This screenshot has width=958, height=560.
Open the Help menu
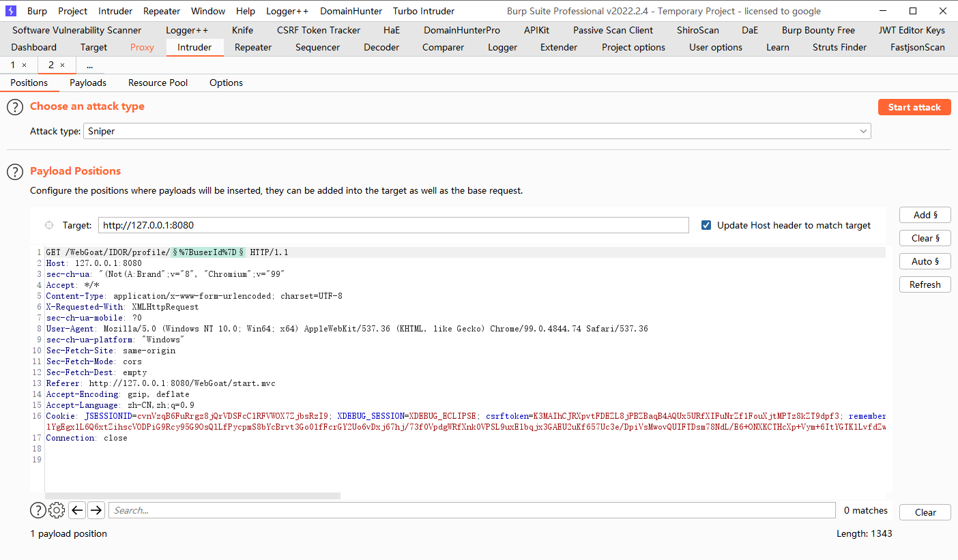click(x=246, y=11)
